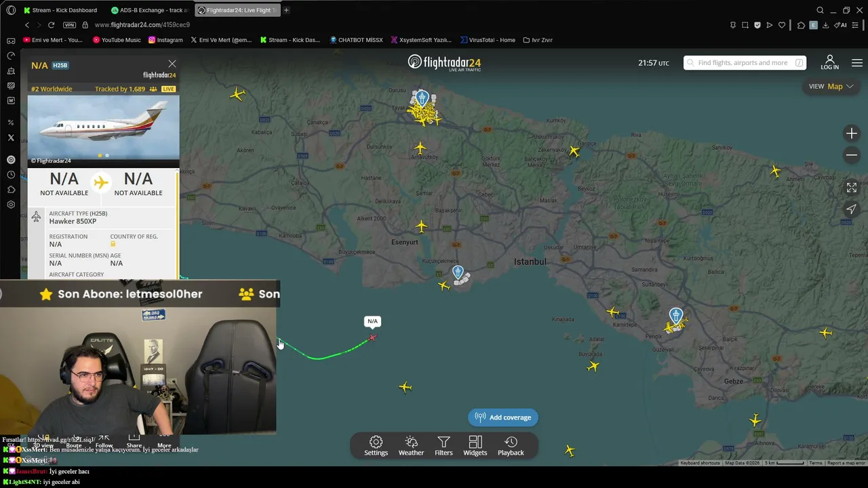The image size is (868, 488).
Task: Reload the current page
Action: click(51, 25)
